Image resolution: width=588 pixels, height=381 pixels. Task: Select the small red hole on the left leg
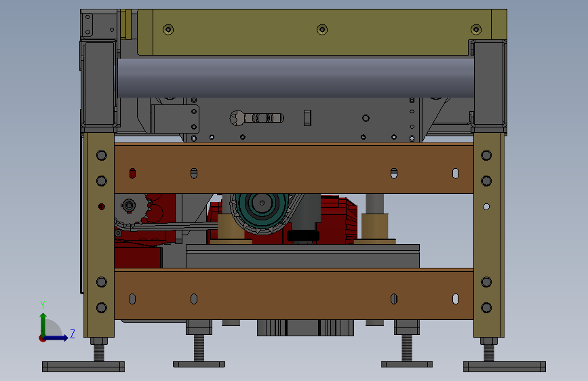(102, 207)
